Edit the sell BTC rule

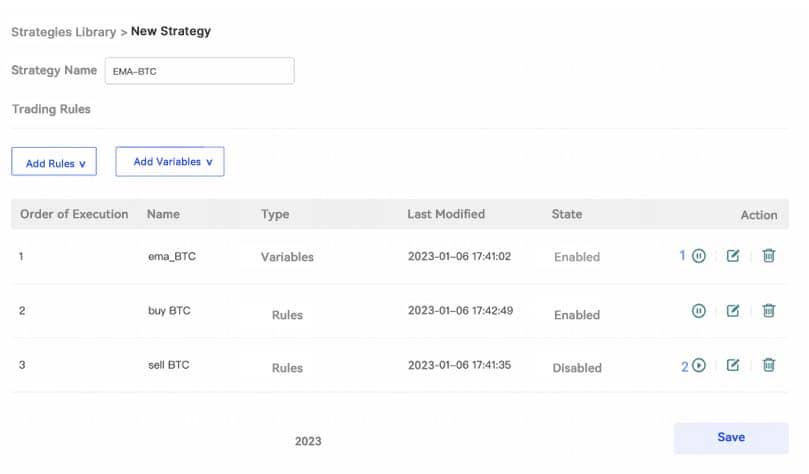coord(733,366)
